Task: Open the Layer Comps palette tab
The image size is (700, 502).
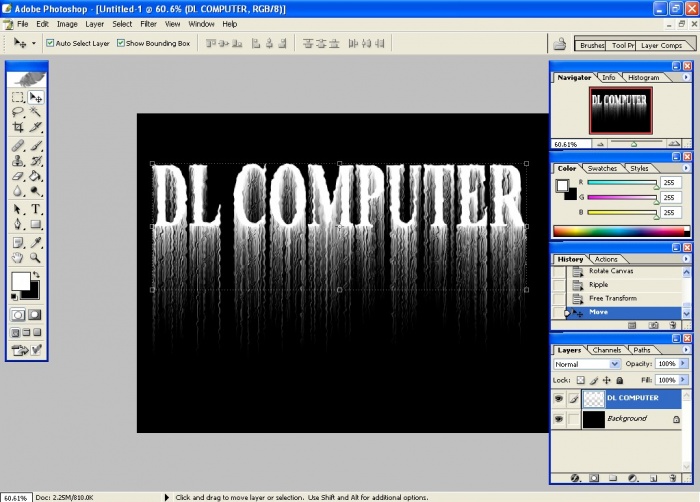Action: click(x=661, y=45)
